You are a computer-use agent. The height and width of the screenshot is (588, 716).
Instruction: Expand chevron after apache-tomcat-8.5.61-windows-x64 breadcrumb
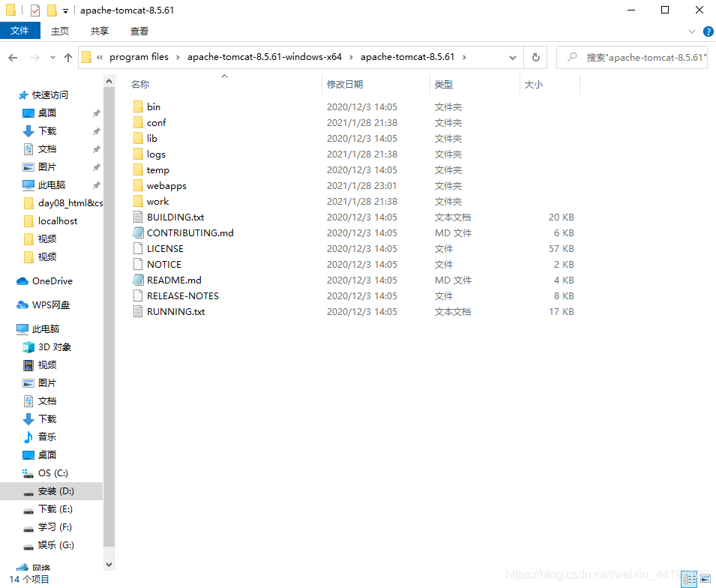point(351,57)
